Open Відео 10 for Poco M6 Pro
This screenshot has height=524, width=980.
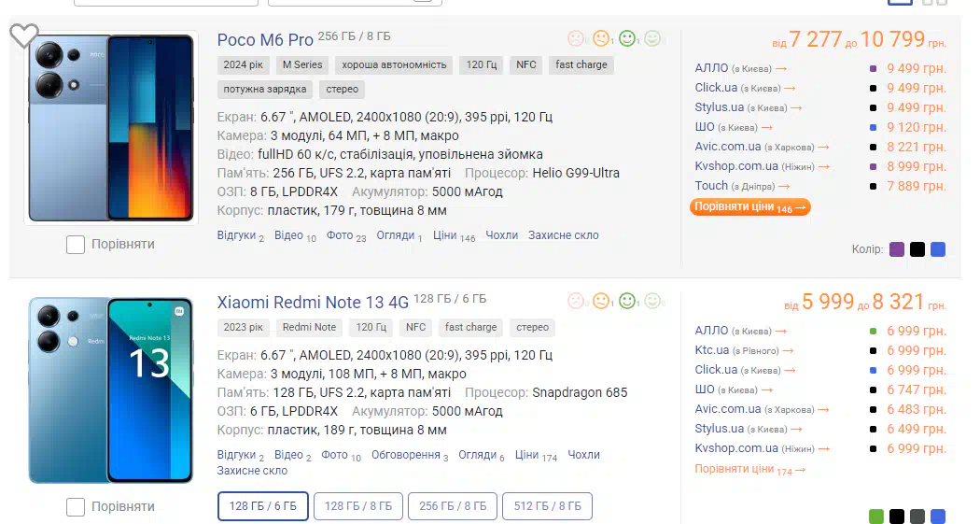click(295, 235)
